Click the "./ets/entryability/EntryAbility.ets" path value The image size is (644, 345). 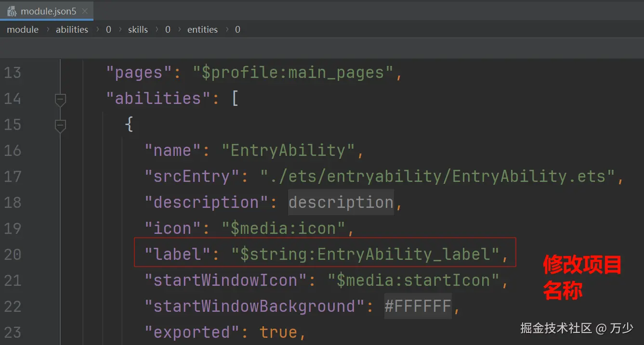pyautogui.click(x=437, y=177)
